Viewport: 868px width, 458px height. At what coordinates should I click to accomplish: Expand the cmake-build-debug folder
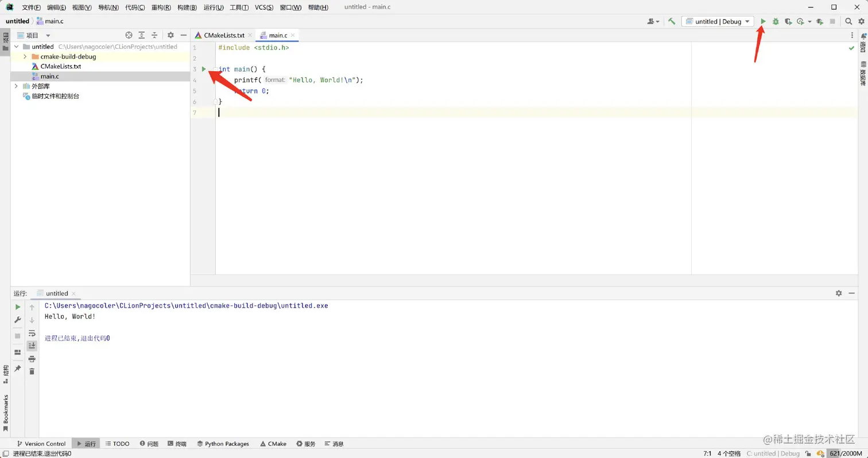(25, 57)
